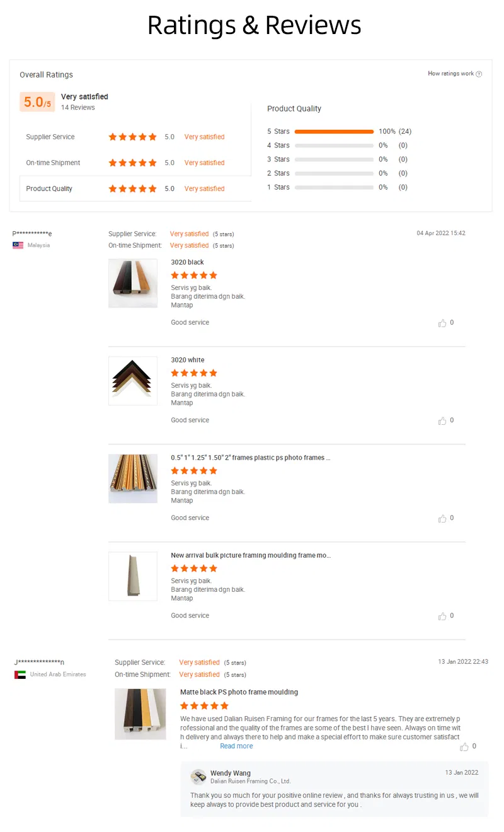Click the fifth star of Supplier Service rating
This screenshot has width=504, height=832.
(153, 137)
